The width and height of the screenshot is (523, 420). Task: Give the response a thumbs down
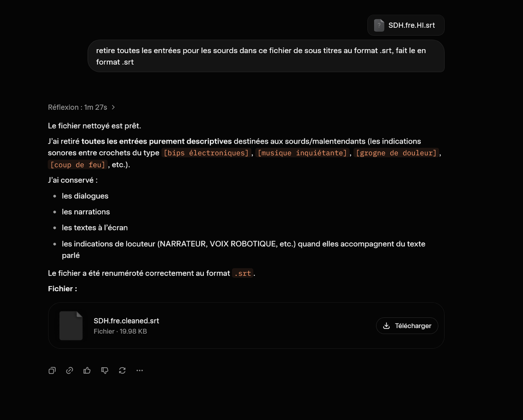pos(105,370)
